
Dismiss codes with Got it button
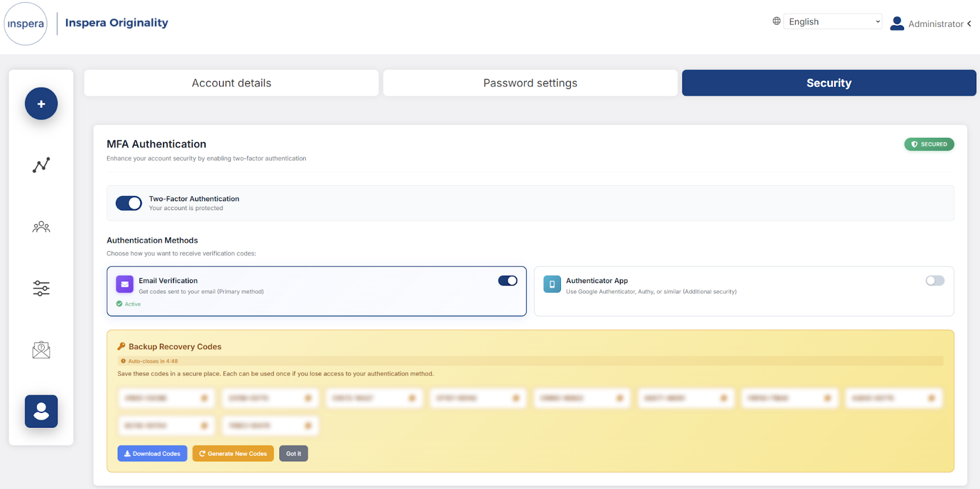293,453
